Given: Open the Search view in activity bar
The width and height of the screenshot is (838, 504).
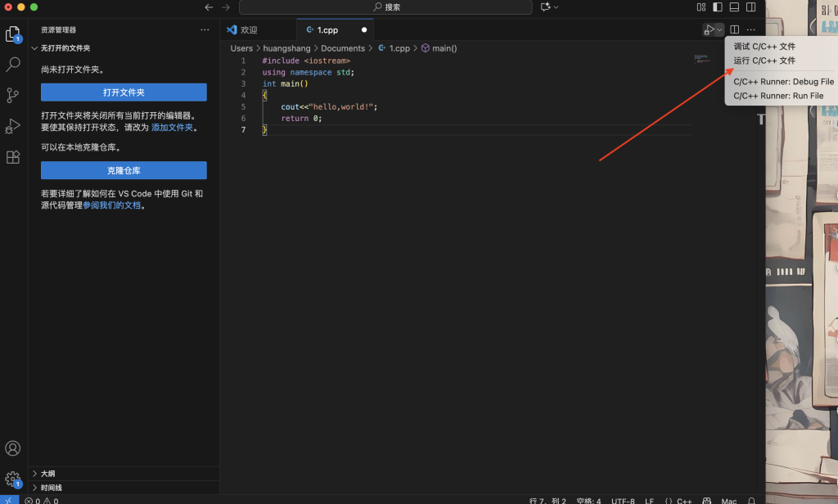Looking at the screenshot, I should pos(13,64).
